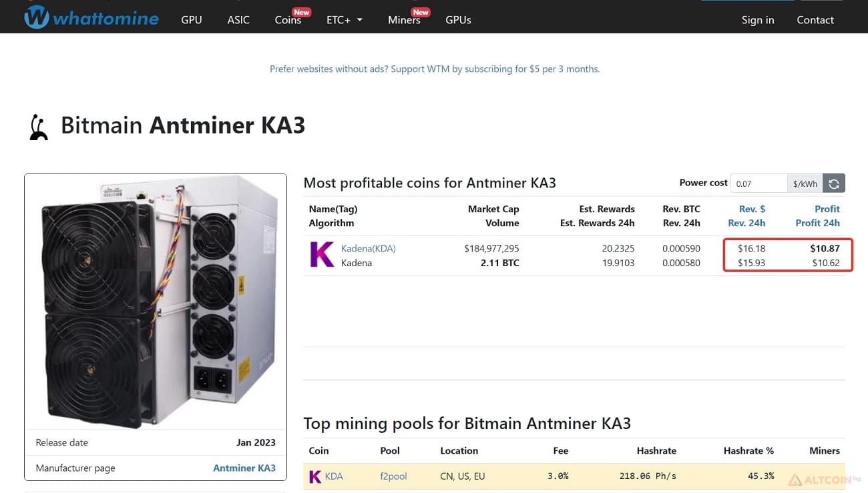Click the Bitmain ant logo icon
Viewport: 868px width, 493px height.
tap(39, 127)
